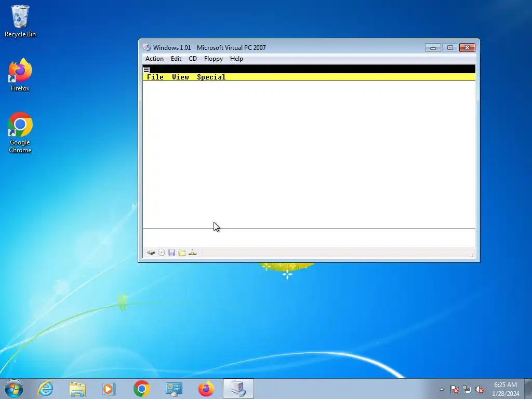Click the network tray icon
This screenshot has height=399, width=532.
[467, 389]
